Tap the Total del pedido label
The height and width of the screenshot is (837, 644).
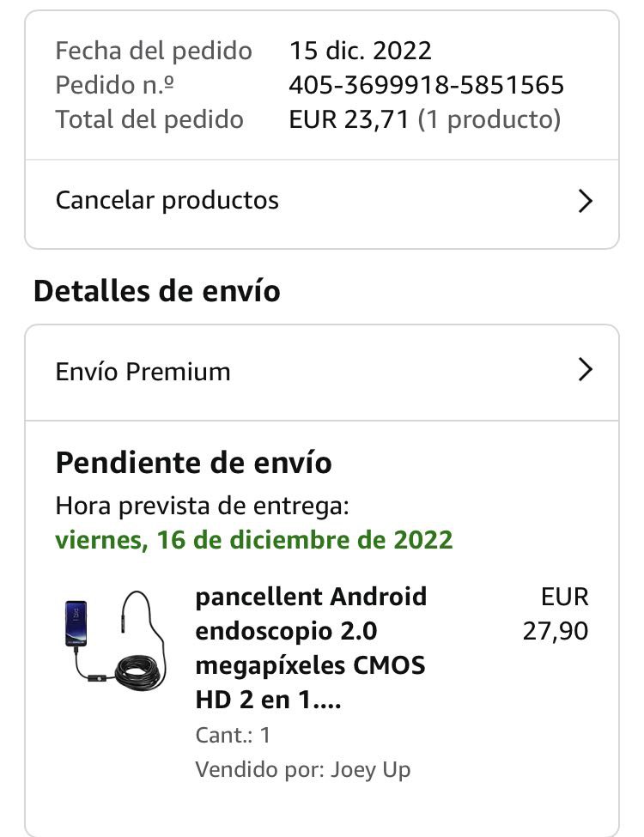[149, 119]
